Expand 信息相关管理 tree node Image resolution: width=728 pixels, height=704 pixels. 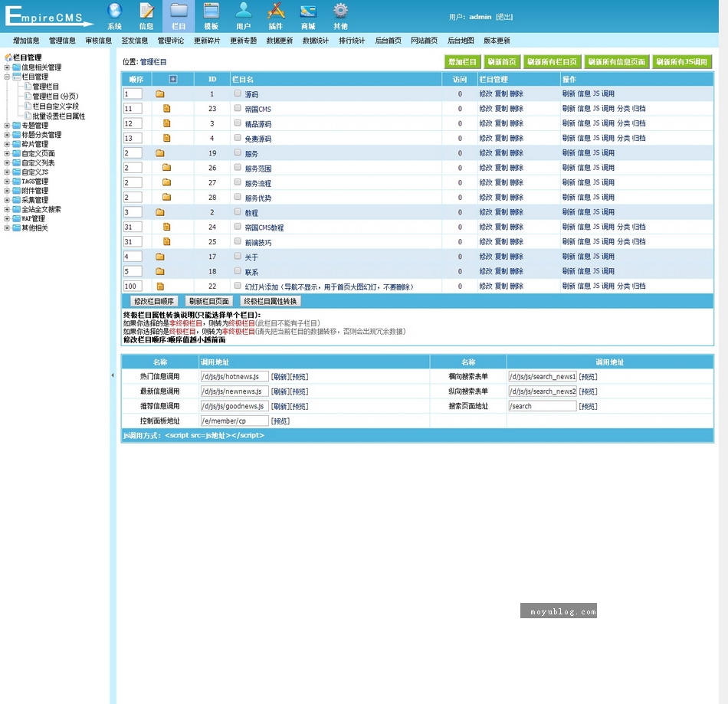7,67
